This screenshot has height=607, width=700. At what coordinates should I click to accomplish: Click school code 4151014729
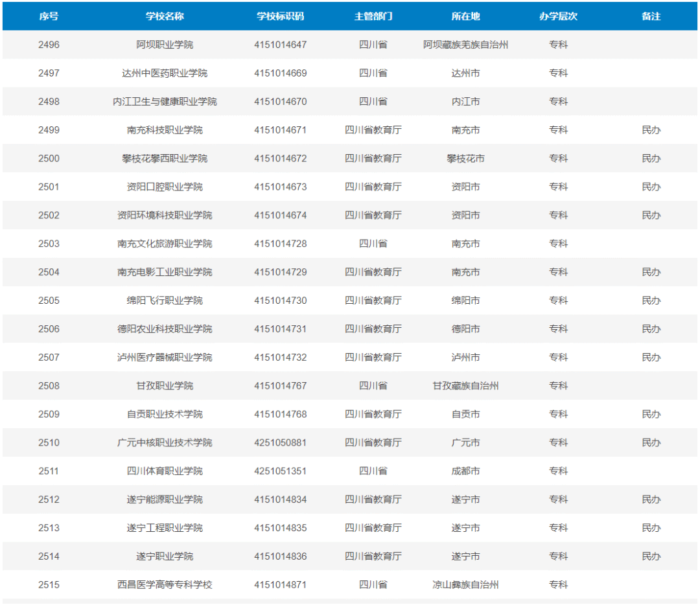[281, 272]
